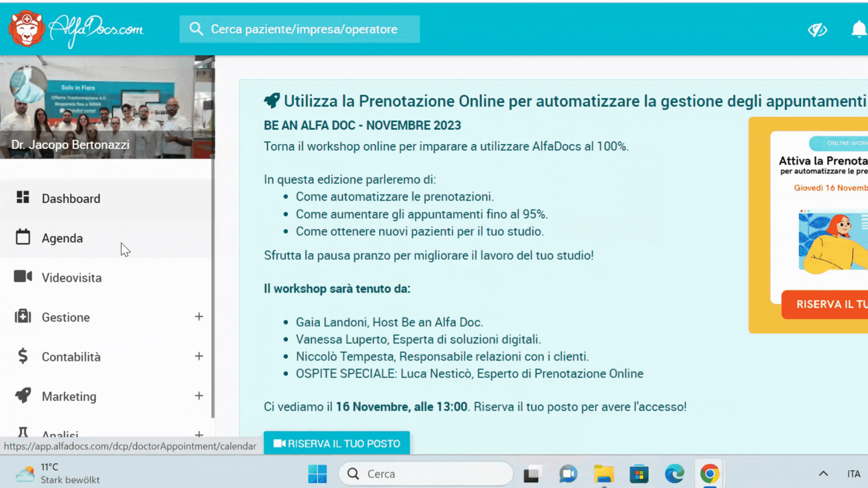Open the Agenda menu item

click(x=106, y=238)
